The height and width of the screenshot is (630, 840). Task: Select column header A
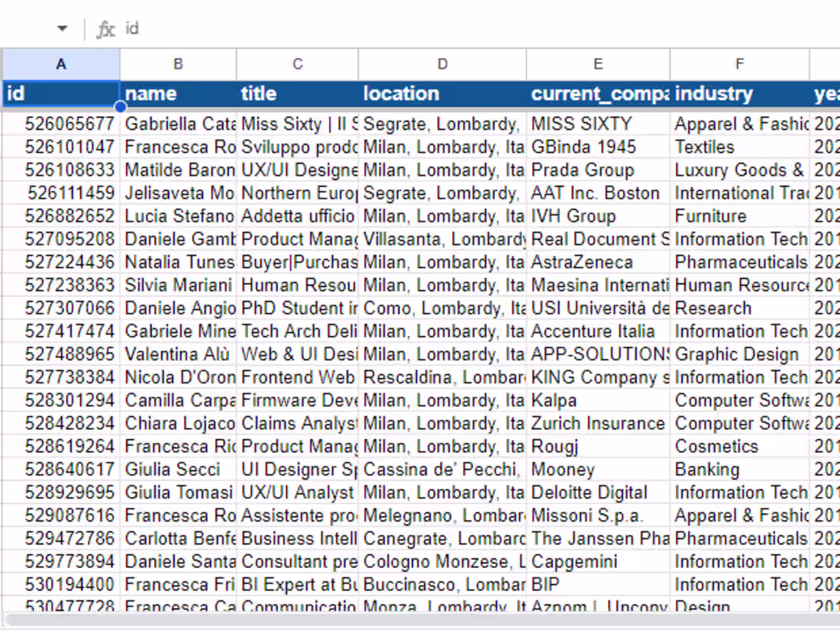point(60,64)
